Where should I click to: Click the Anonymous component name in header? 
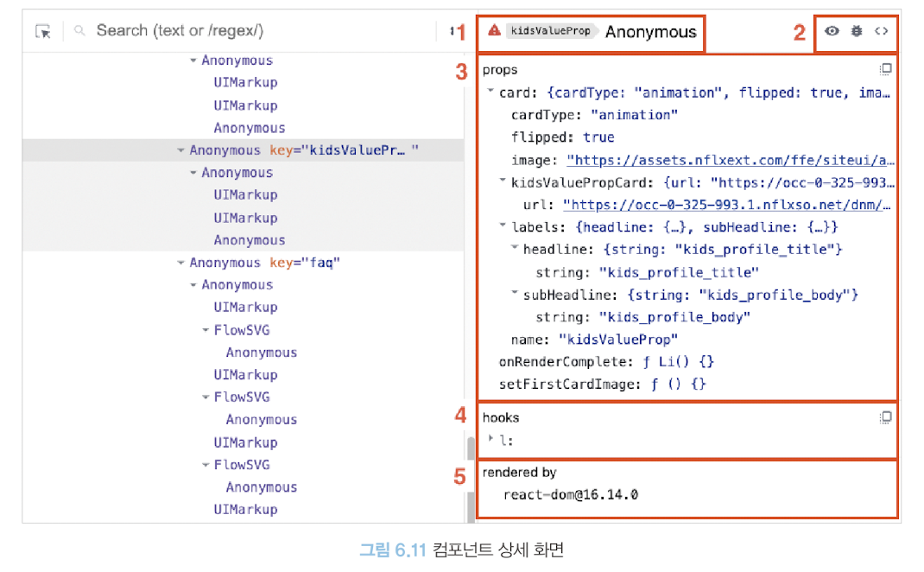coord(650,32)
